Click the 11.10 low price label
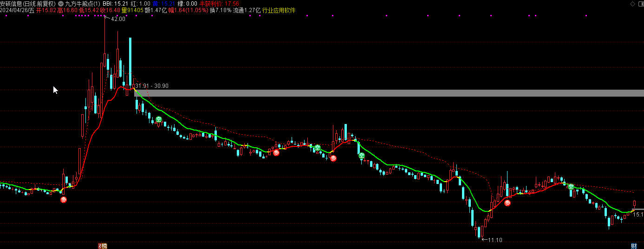Viewport: 644px width, 249px height. pos(495,240)
